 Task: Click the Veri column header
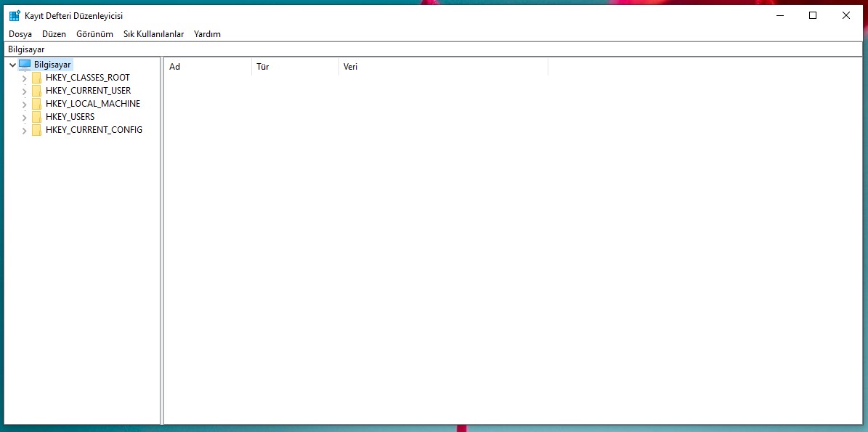(443, 67)
